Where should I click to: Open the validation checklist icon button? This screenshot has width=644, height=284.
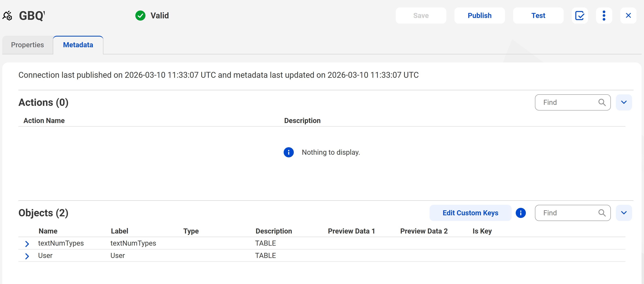pos(579,16)
